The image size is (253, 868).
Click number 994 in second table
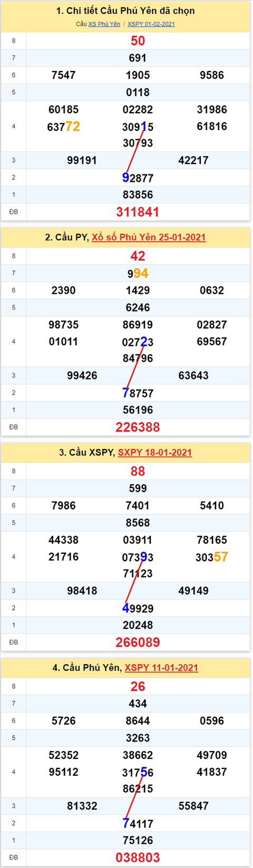138,273
